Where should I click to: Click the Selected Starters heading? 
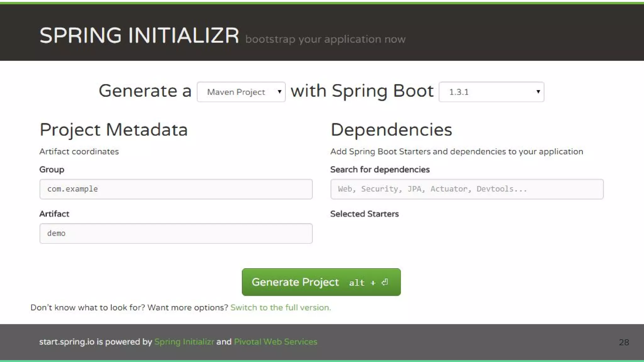(364, 214)
